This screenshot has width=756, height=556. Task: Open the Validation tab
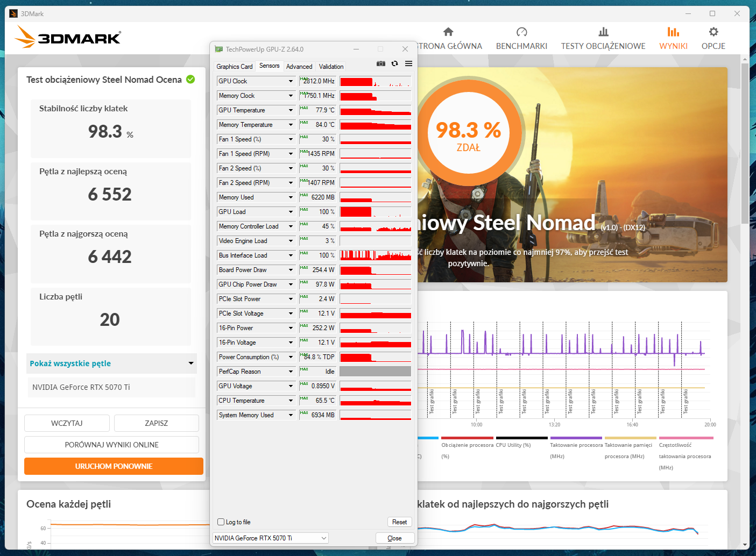point(331,67)
